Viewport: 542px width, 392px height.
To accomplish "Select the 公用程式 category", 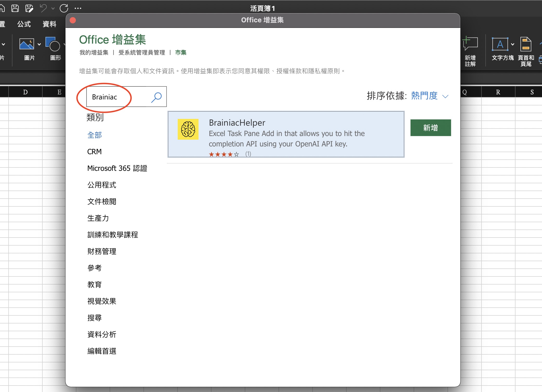I will point(102,185).
